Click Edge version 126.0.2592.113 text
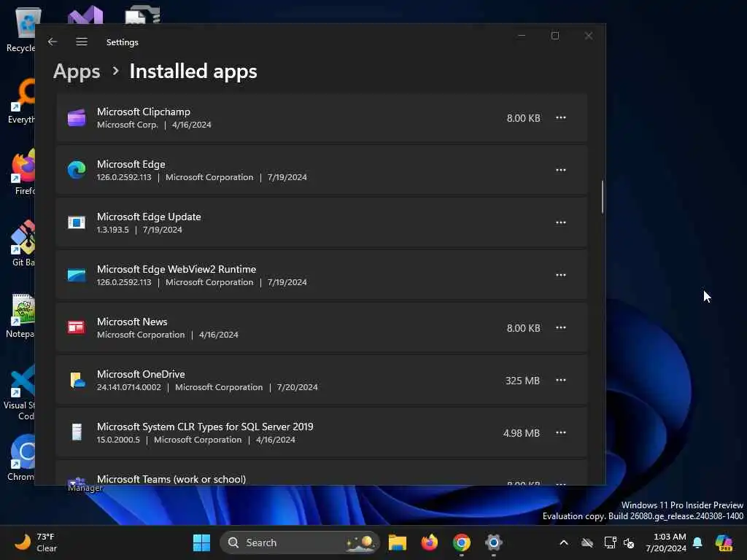The width and height of the screenshot is (747, 560). pyautogui.click(x=124, y=177)
